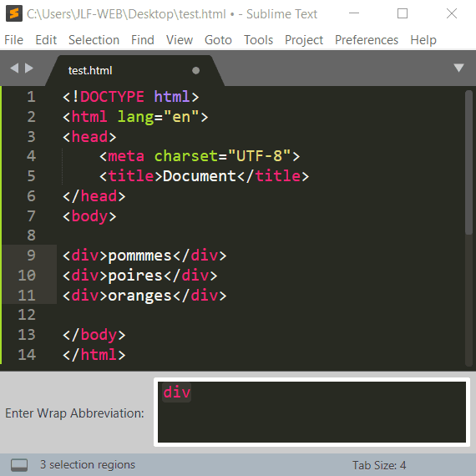The height and width of the screenshot is (476, 476).
Task: Click the opening head tag
Action: (x=89, y=137)
